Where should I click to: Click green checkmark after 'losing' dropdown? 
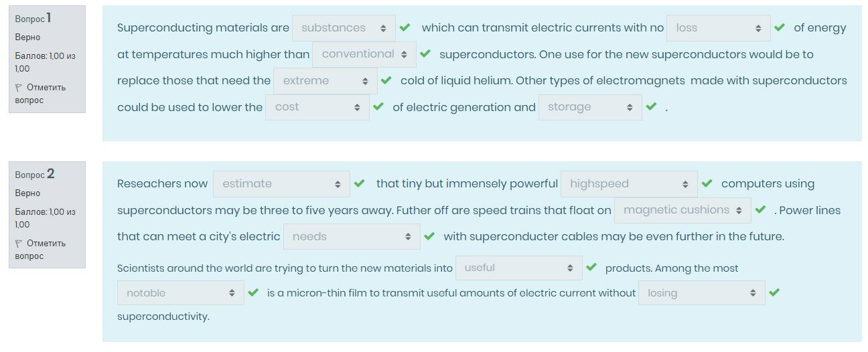pyautogui.click(x=774, y=292)
